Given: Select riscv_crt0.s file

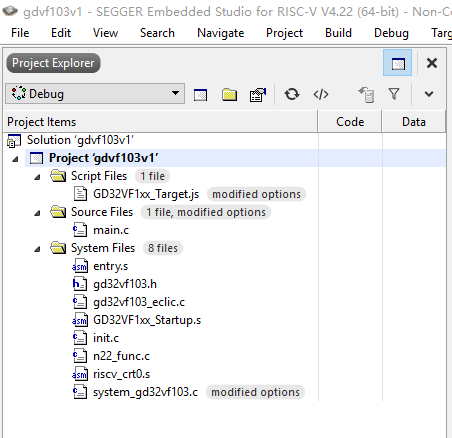Looking at the screenshot, I should point(121,374).
